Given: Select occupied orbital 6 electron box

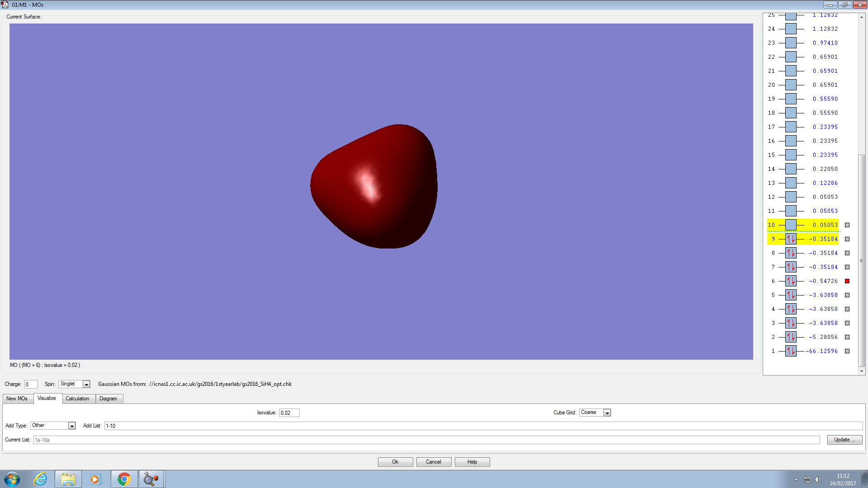Looking at the screenshot, I should tap(791, 281).
